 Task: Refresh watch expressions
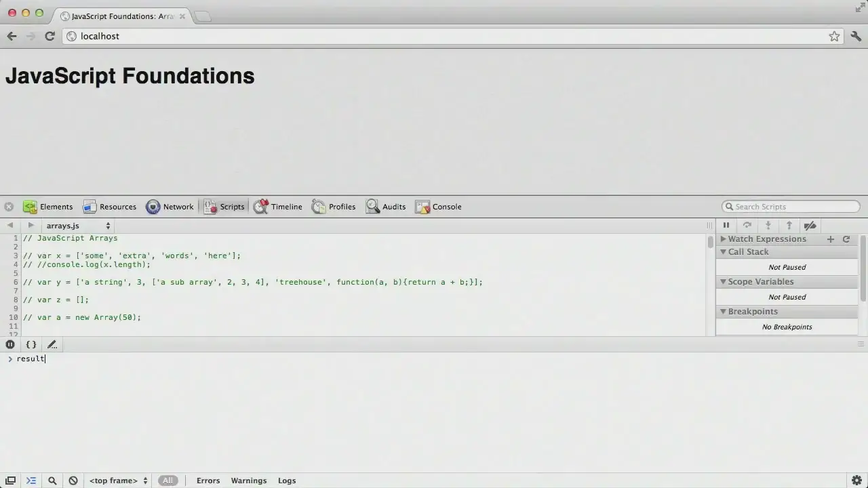(846, 239)
